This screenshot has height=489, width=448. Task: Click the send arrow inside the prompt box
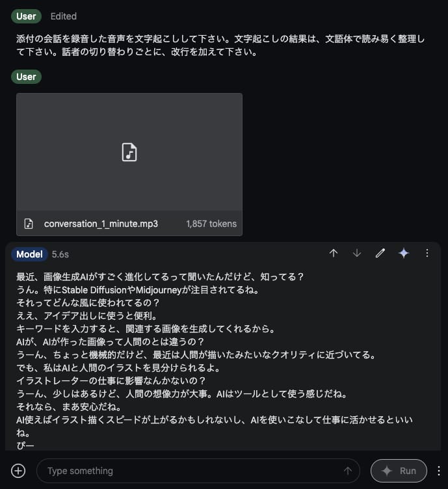click(x=348, y=471)
